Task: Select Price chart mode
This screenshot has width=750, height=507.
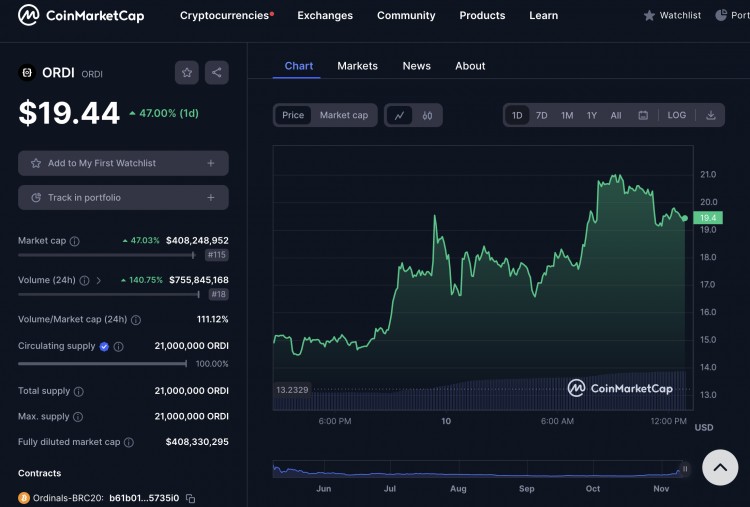Action: click(293, 115)
